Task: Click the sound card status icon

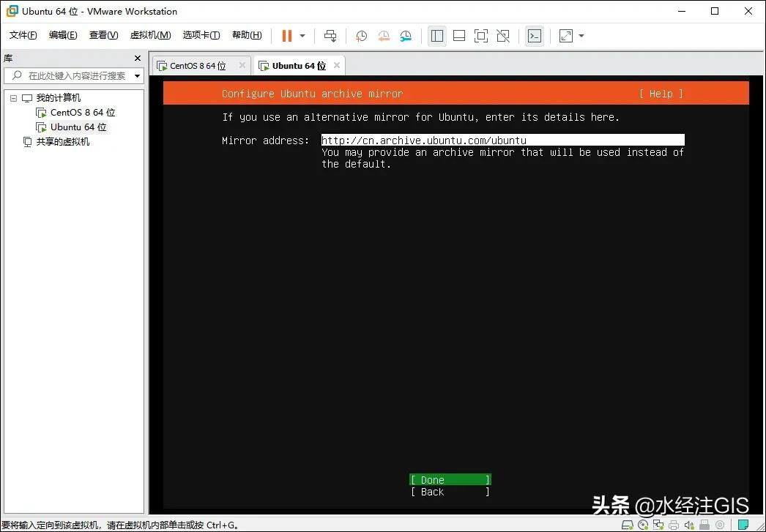Action: 689,525
